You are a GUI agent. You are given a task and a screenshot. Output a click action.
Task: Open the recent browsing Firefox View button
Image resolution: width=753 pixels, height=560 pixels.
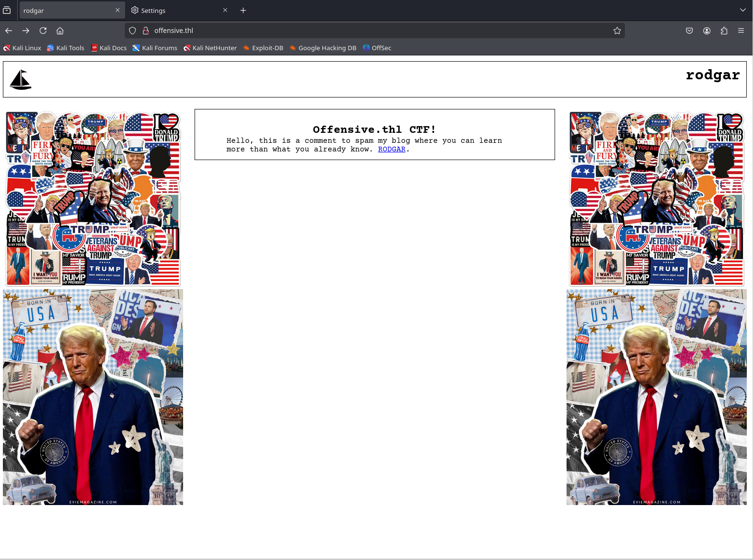(x=7, y=10)
